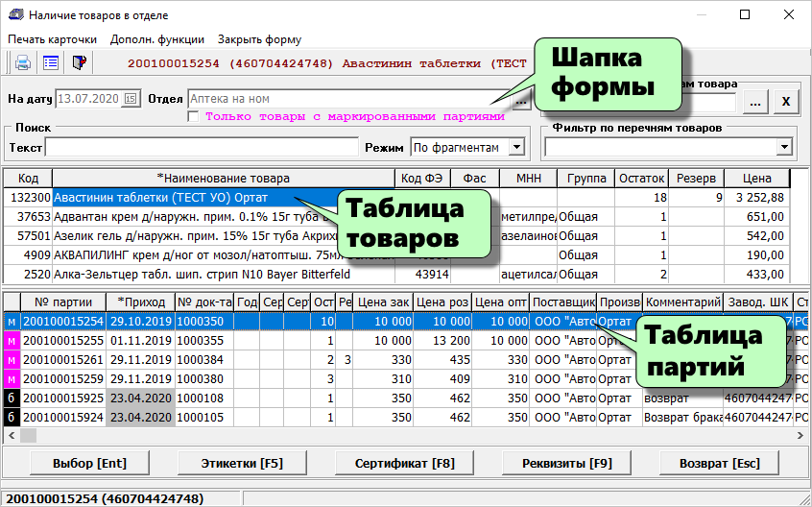This screenshot has width=812, height=507.
Task: Click document number 1000108
Action: click(204, 398)
